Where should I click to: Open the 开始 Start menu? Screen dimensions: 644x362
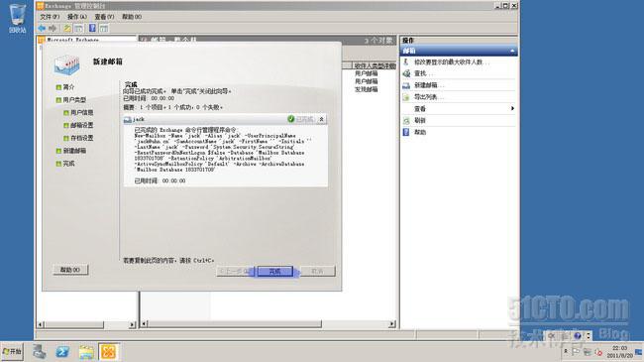tap(12, 352)
